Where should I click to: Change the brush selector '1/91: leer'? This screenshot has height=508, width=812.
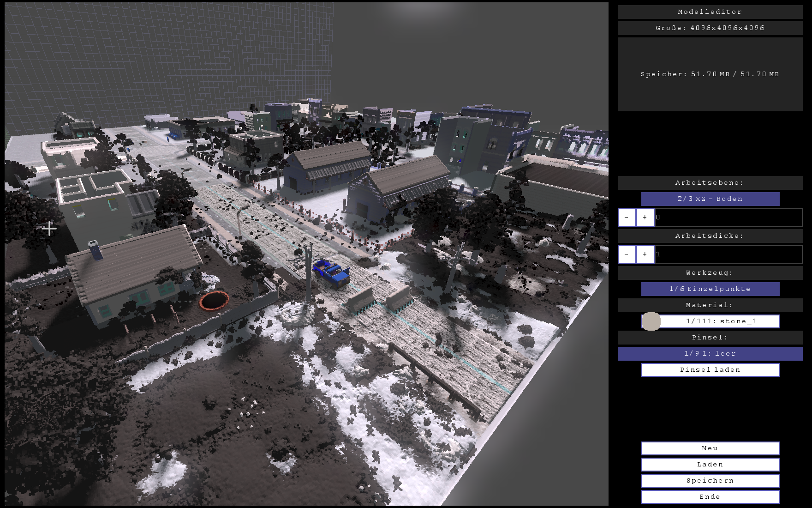tap(710, 354)
